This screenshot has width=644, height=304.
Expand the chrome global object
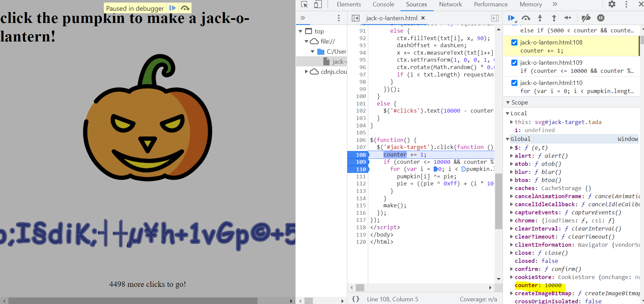pyautogui.click(x=512, y=220)
